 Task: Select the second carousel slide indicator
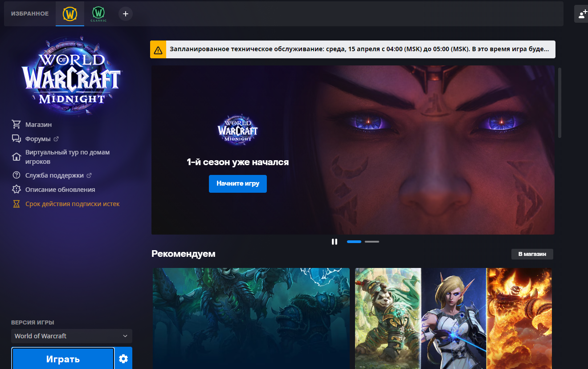tap(372, 242)
